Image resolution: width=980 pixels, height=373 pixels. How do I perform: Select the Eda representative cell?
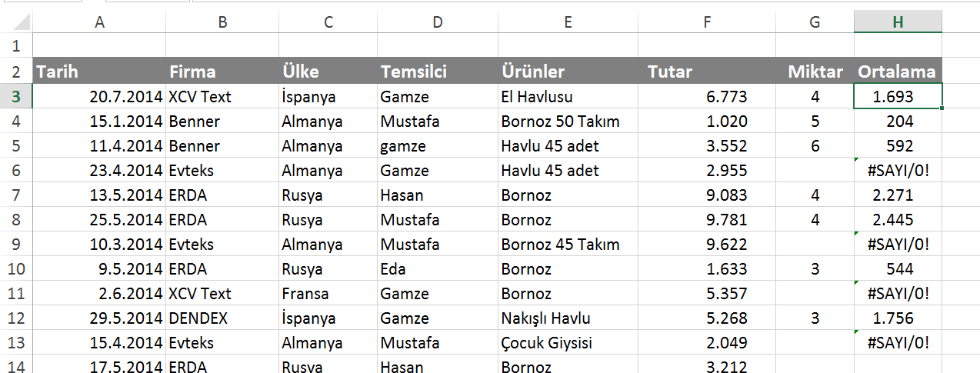pyautogui.click(x=437, y=269)
